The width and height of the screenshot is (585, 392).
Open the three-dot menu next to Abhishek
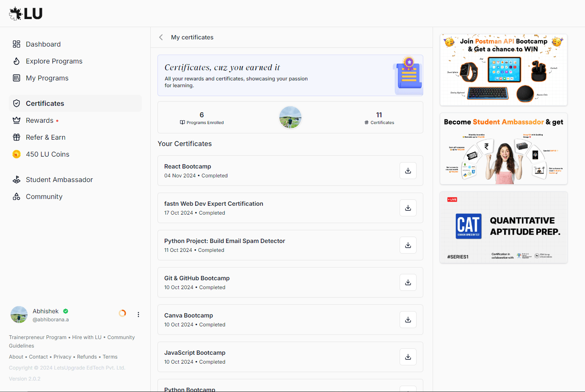(x=138, y=314)
